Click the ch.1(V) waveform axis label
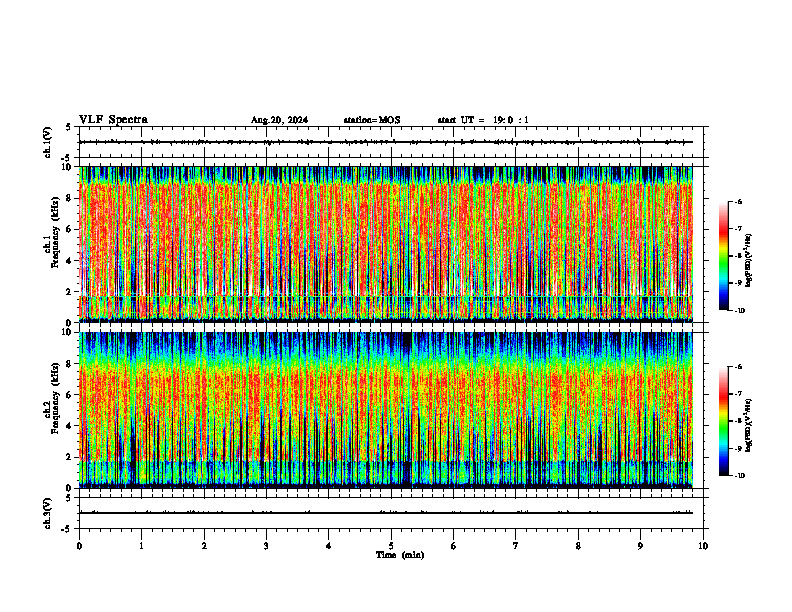The height and width of the screenshot is (612, 792). pyautogui.click(x=47, y=142)
